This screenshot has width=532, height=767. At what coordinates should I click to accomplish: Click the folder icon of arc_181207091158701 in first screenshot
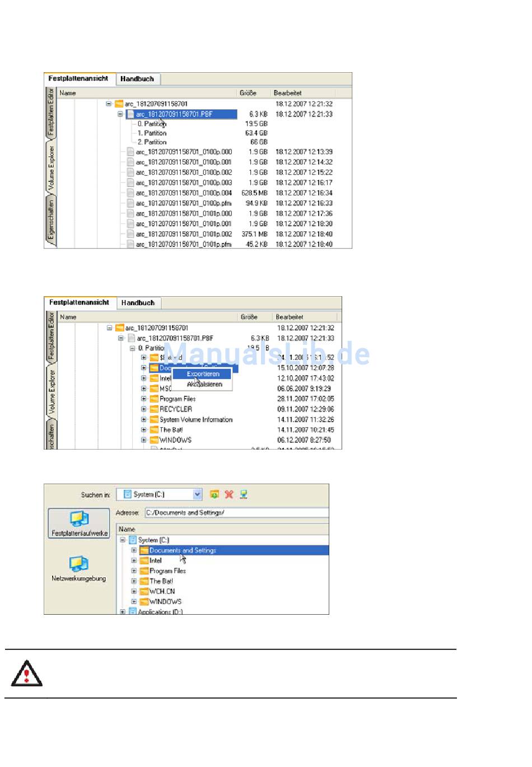coord(119,104)
